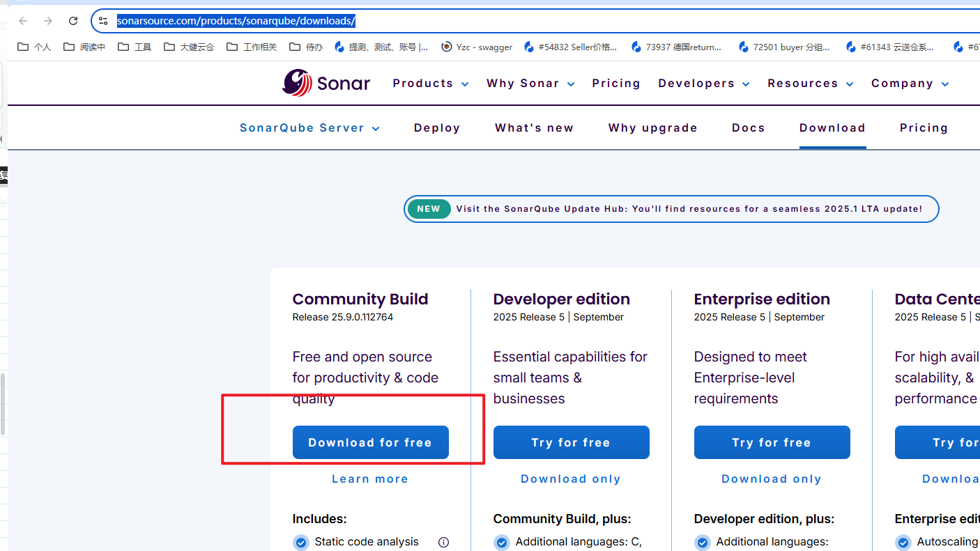Click the forward navigation arrow
The width and height of the screenshot is (980, 551).
coord(47,20)
